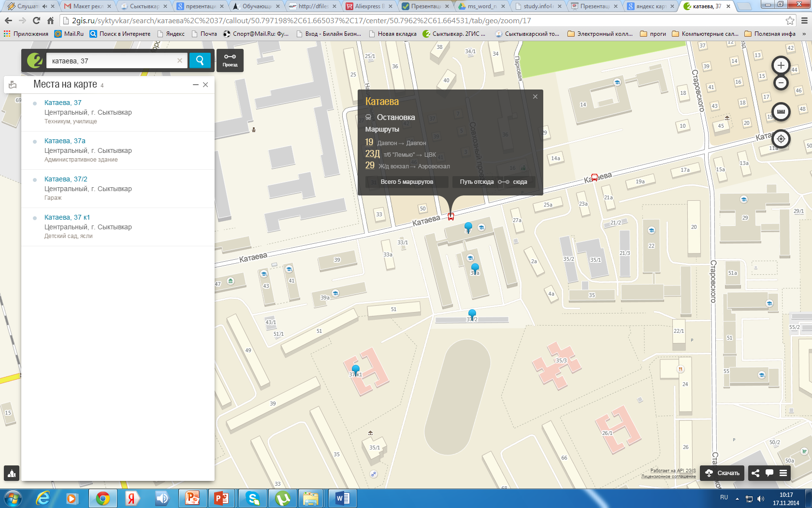Open Chrome menu icon
The width and height of the screenshot is (812, 508).
coord(804,21)
